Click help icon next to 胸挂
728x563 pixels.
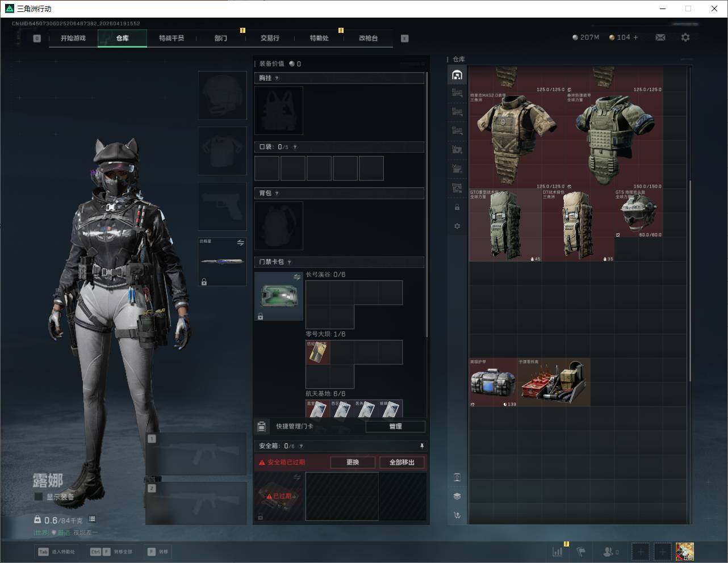[x=277, y=78]
